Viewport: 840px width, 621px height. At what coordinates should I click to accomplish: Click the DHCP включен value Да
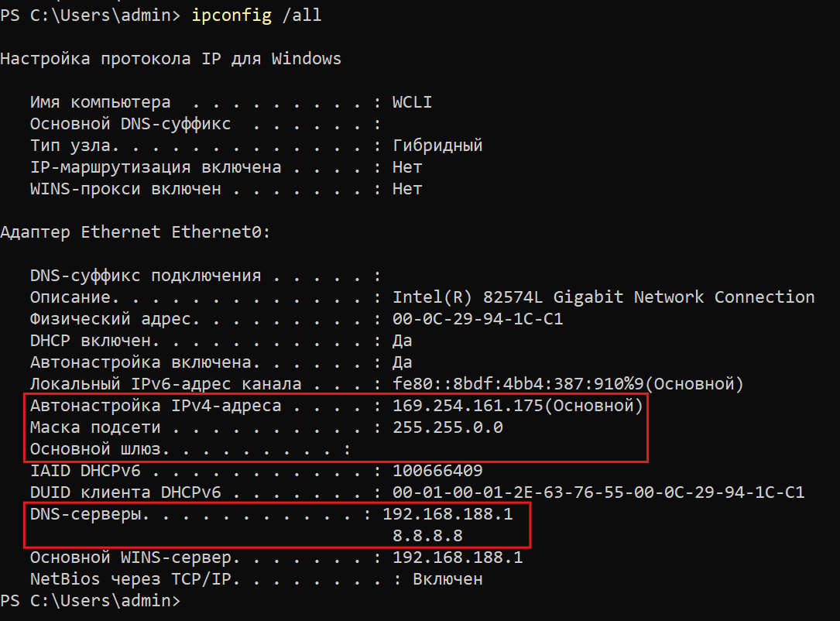click(x=403, y=341)
